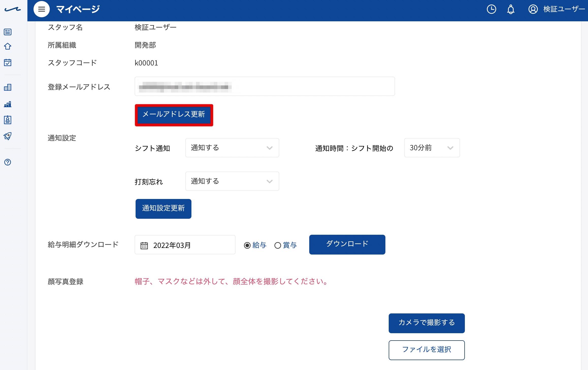Open the bar chart sidebar icon
588x370 pixels.
pyautogui.click(x=8, y=104)
